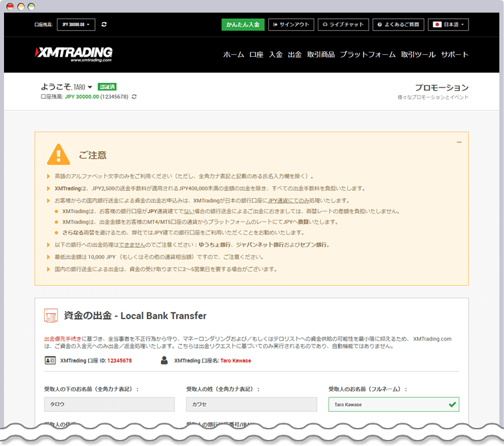Click account ID 12345678 red text

coord(119,361)
